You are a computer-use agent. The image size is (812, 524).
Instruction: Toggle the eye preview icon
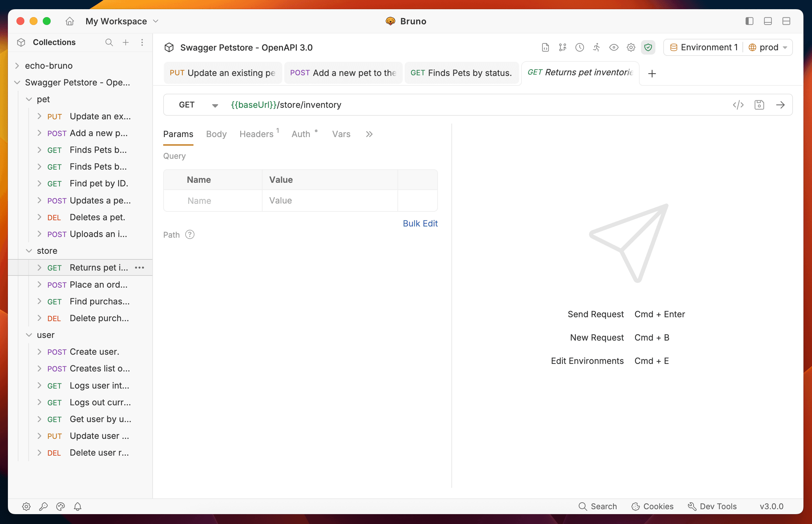pyautogui.click(x=614, y=47)
